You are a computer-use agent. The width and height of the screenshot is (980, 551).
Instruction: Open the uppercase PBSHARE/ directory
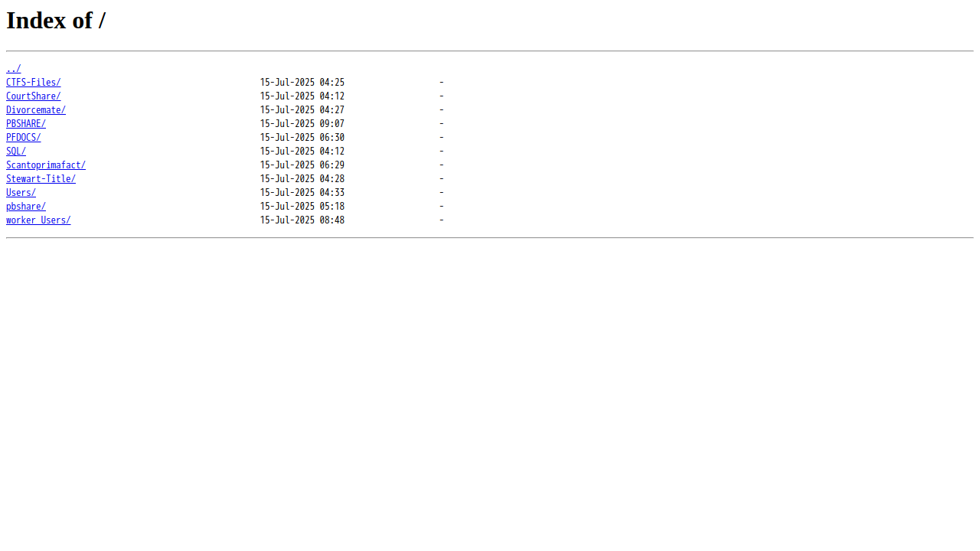[26, 124]
